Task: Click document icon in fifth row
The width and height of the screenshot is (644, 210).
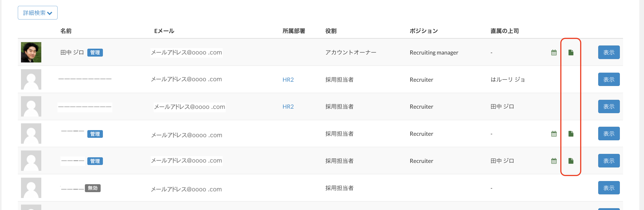Action: pyautogui.click(x=571, y=161)
